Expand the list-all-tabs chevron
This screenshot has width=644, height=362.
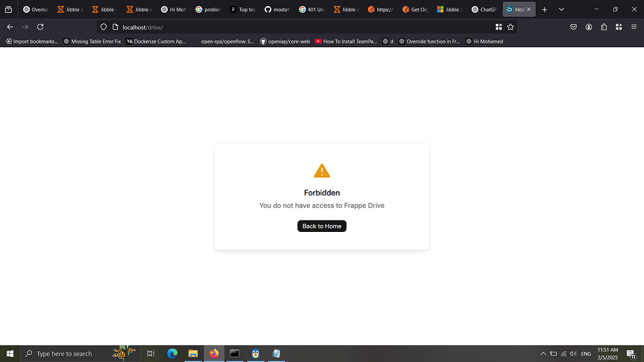tap(561, 9)
